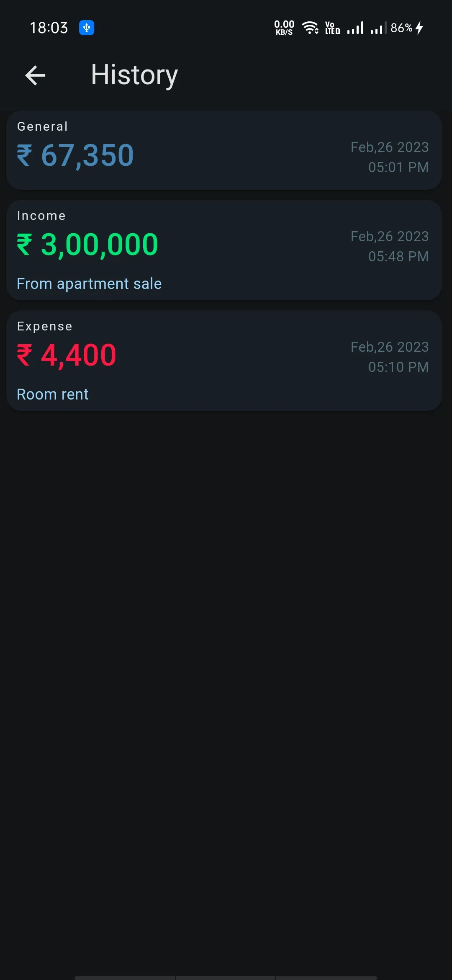Screen dimensions: 452x980
Task: Tap the status bar clock showing 18:03
Action: 49,28
